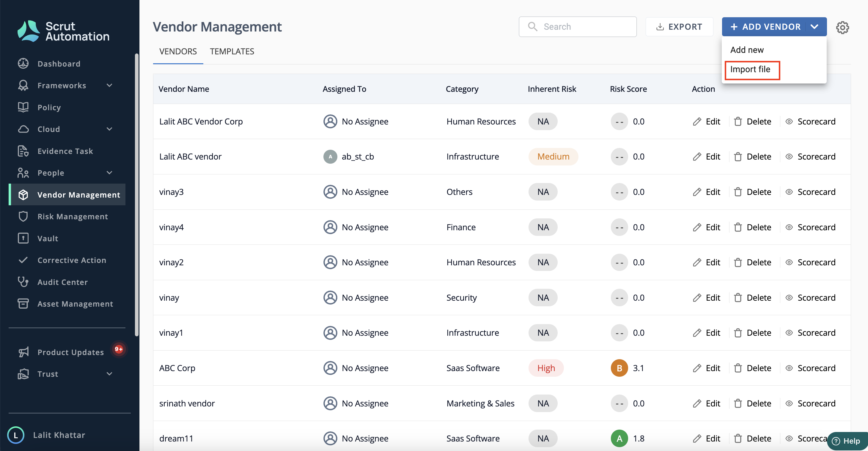Screen dimensions: 868x451
Task: Click the Trust sidebar icon
Action: [x=23, y=374]
